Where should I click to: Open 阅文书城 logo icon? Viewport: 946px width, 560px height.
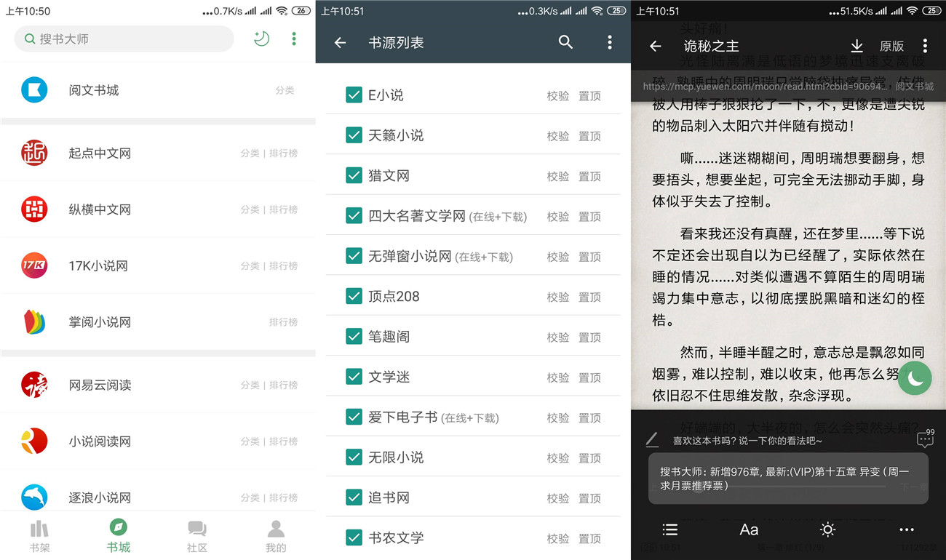pos(34,90)
